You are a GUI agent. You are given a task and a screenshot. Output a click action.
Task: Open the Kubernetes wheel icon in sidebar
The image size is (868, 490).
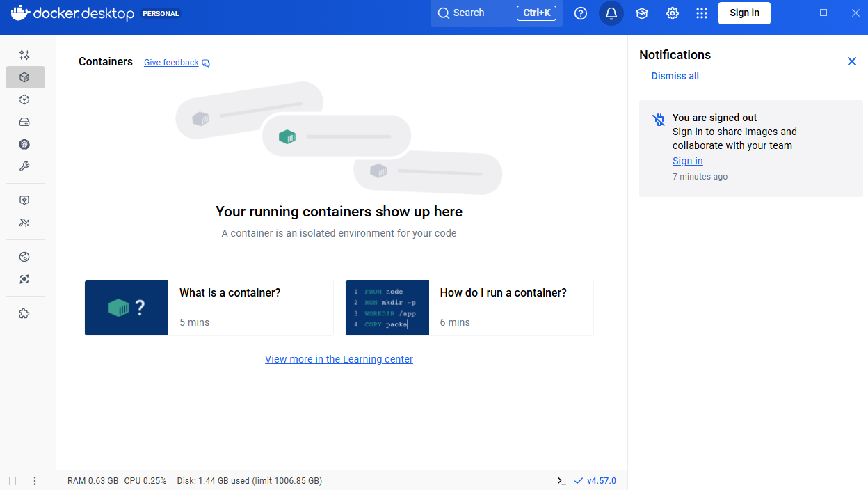24,144
